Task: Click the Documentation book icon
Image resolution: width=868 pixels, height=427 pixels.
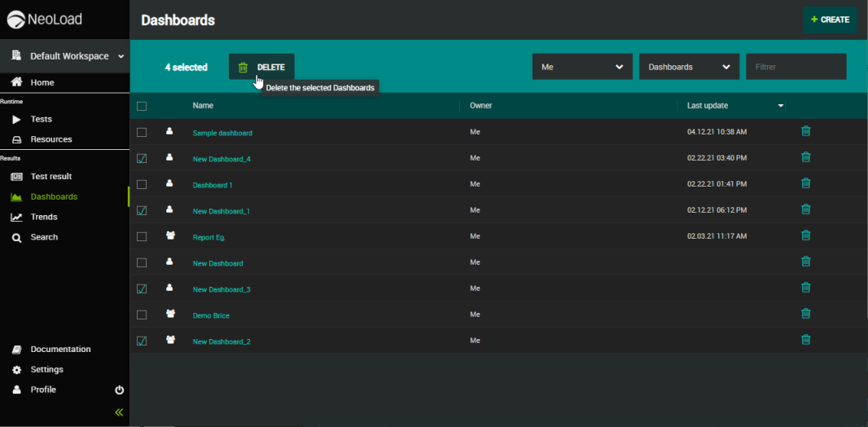Action: click(x=16, y=350)
